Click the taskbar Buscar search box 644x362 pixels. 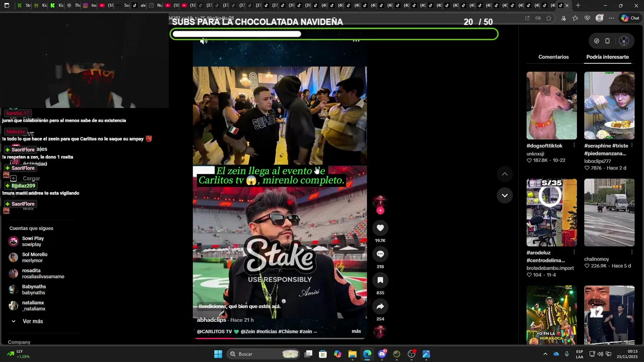pyautogui.click(x=263, y=354)
